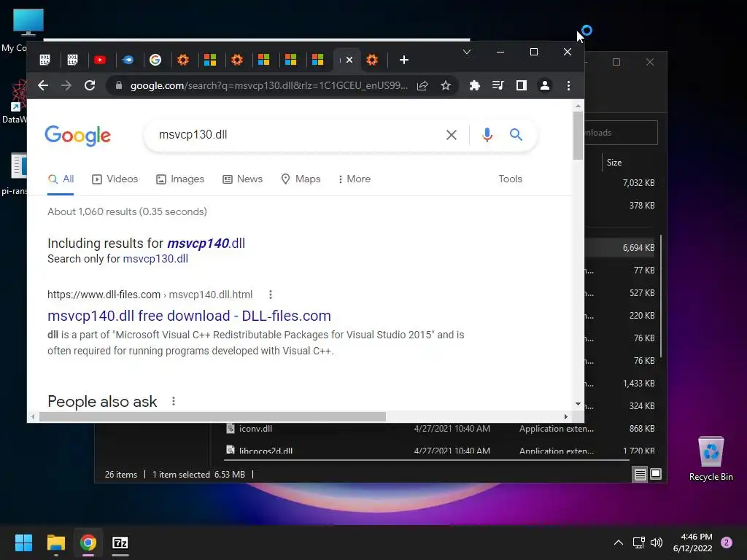Start voice search with the microphone
This screenshot has height=560, width=747.
pyautogui.click(x=487, y=135)
